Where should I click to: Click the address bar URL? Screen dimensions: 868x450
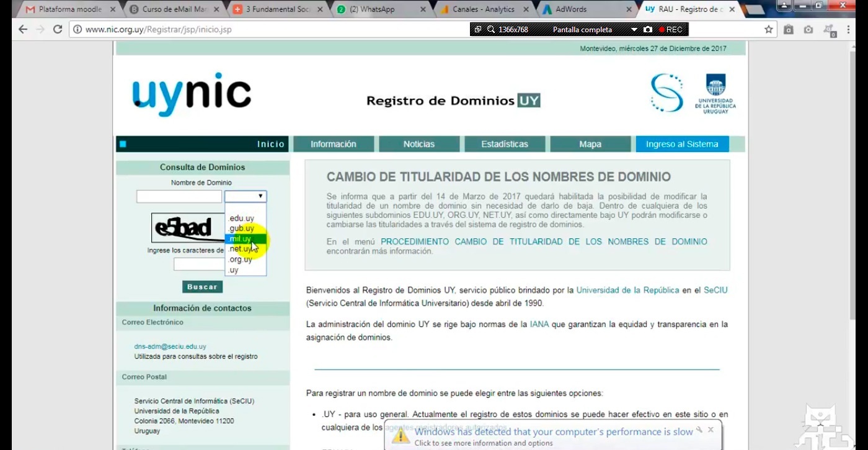tap(159, 29)
